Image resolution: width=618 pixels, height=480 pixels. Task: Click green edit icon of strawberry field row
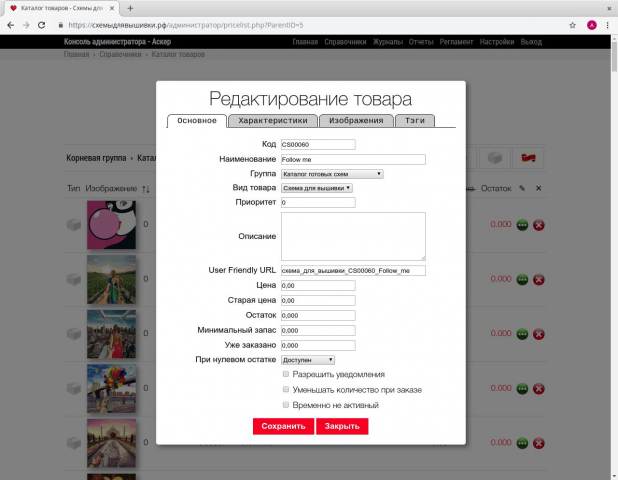pos(522,280)
